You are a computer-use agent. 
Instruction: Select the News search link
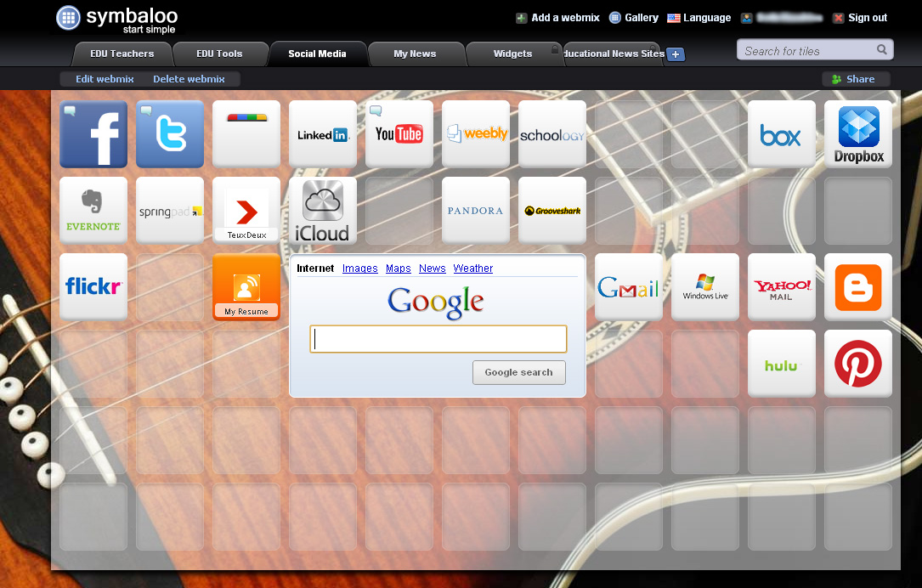coord(433,269)
